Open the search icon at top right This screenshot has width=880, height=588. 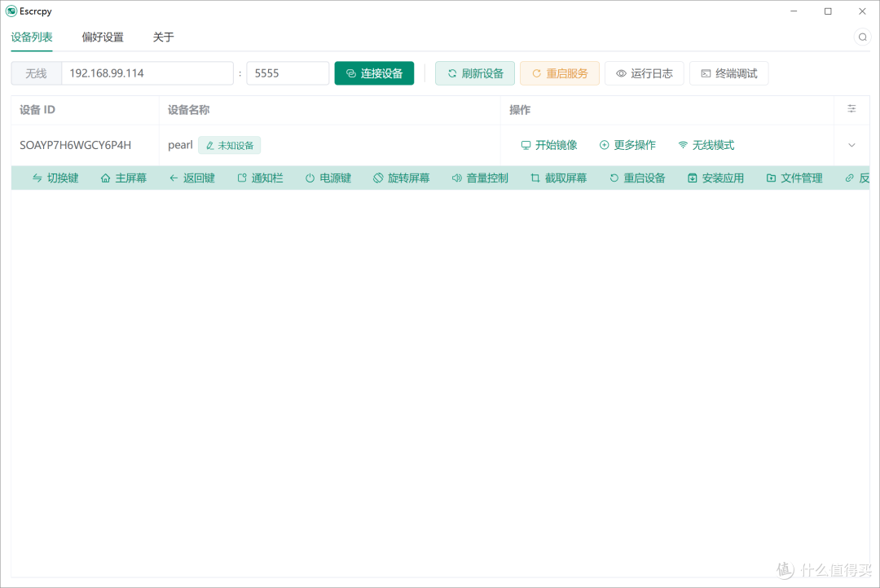coord(862,37)
